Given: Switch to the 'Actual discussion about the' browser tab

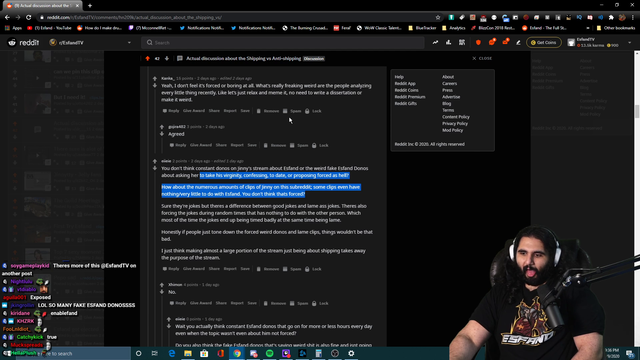Looking at the screenshot, I should pos(41,6).
